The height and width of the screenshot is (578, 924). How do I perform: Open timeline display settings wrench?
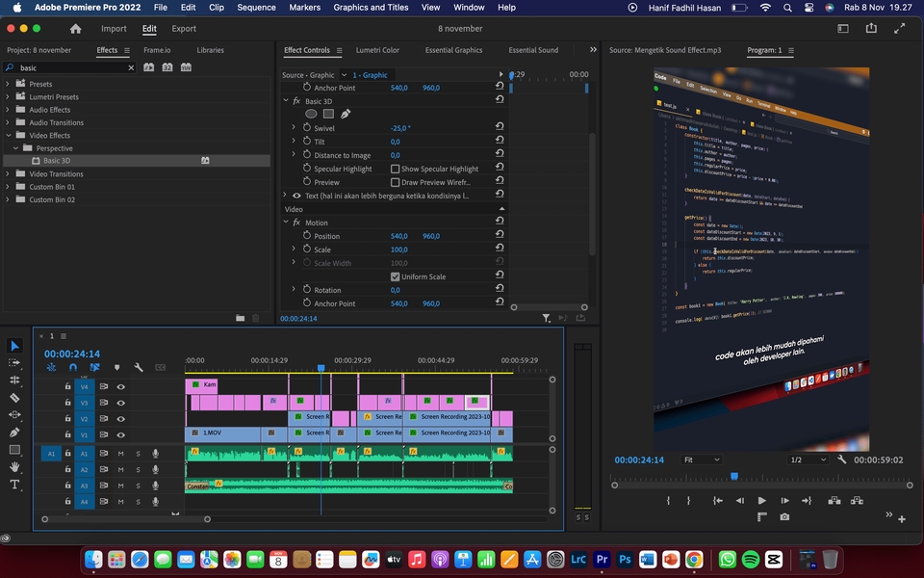pos(139,367)
